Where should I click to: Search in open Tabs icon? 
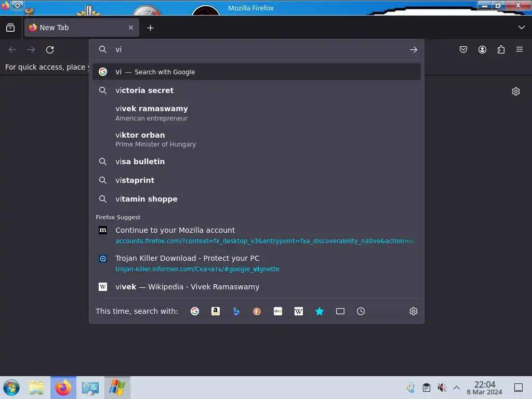pos(340,311)
